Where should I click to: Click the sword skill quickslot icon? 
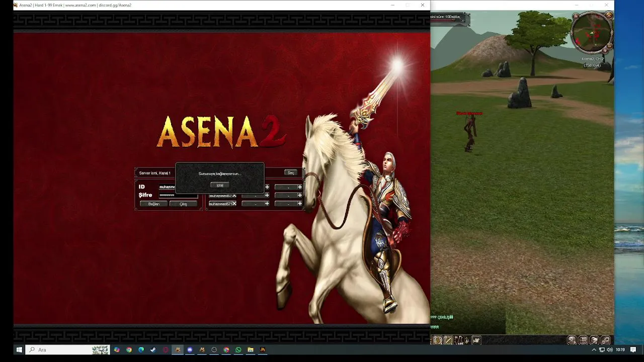[448, 340]
